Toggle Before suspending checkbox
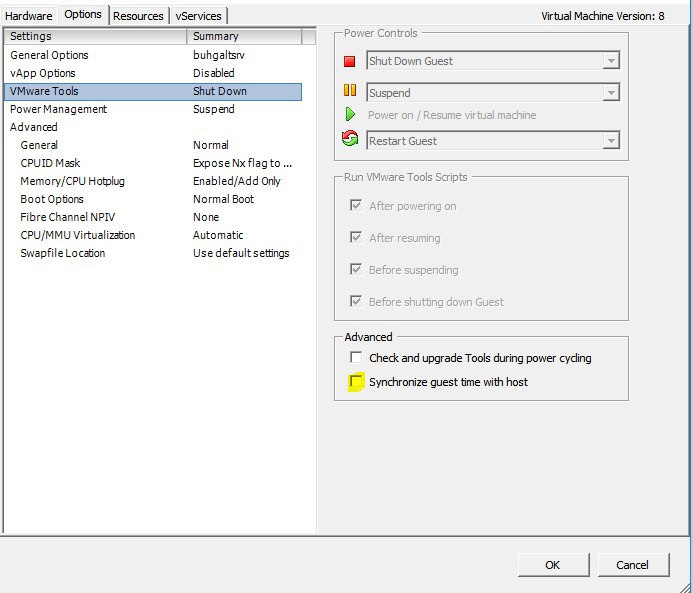693x593 pixels. [356, 269]
